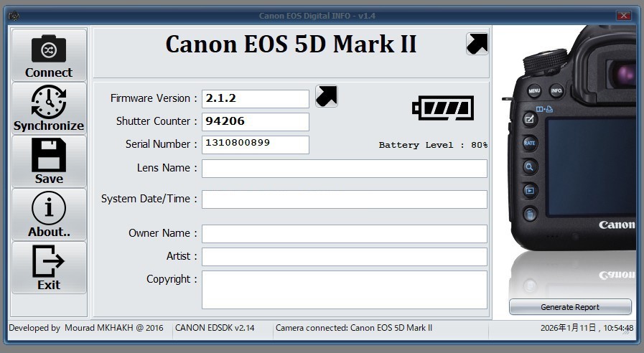Viewport: 644px width, 353px height.
Task: Click the empty Lens Name field
Action: pyautogui.click(x=345, y=169)
